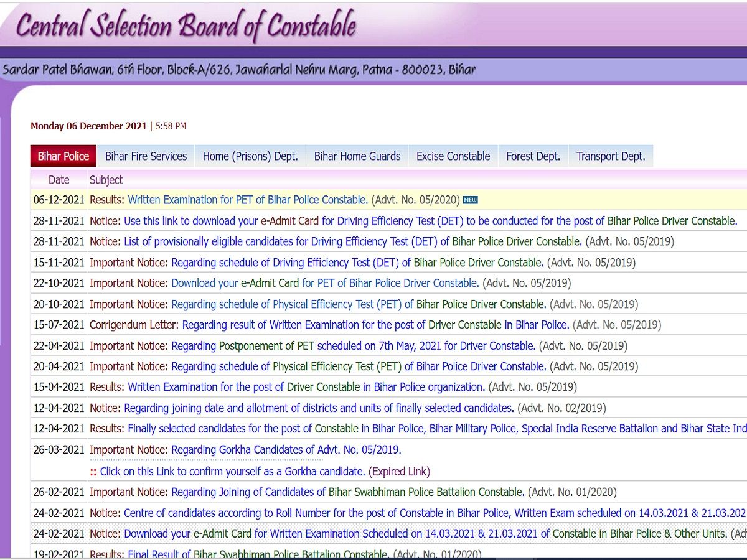The height and width of the screenshot is (560, 747).
Task: Open the notice regarding Gorkha Candidates of Advt. 05/2019
Action: pos(286,450)
